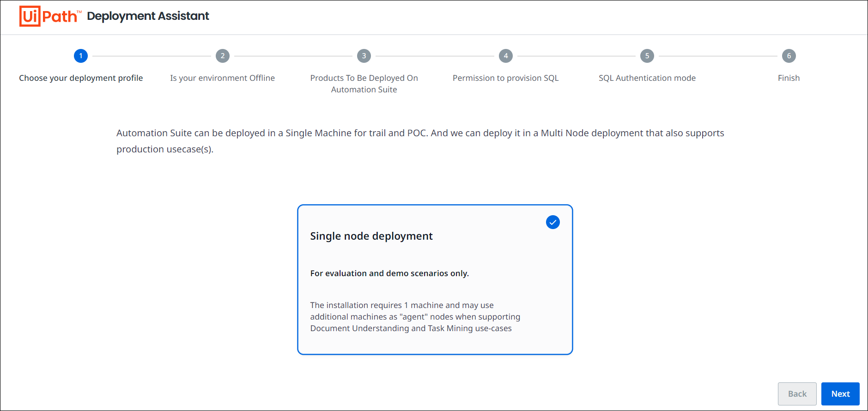Select step 6 circle in the wizard
Viewport: 868px width, 411px height.
tap(789, 56)
